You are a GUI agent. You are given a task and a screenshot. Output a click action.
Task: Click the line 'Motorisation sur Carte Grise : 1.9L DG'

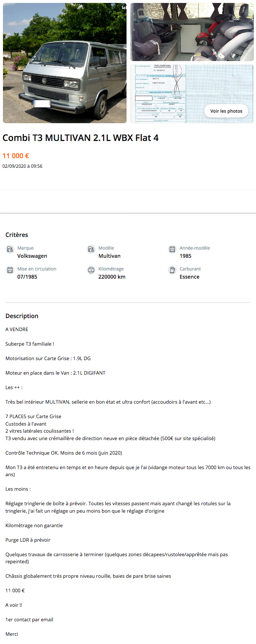pyautogui.click(x=48, y=358)
